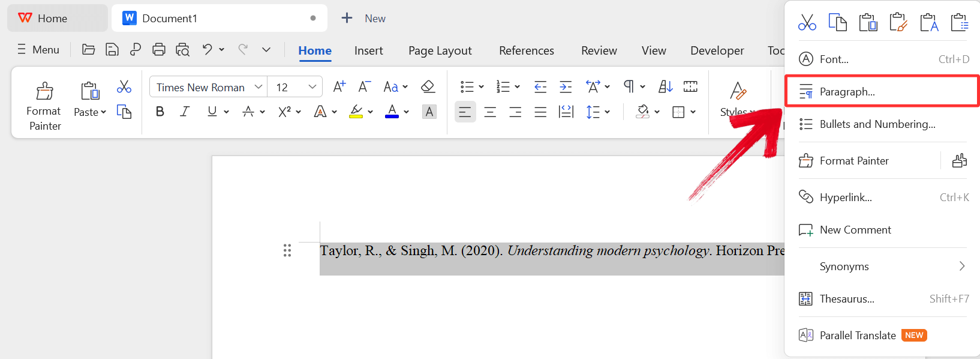Screen dimensions: 980x359
Task: Toggle character shading A button
Action: tap(429, 112)
